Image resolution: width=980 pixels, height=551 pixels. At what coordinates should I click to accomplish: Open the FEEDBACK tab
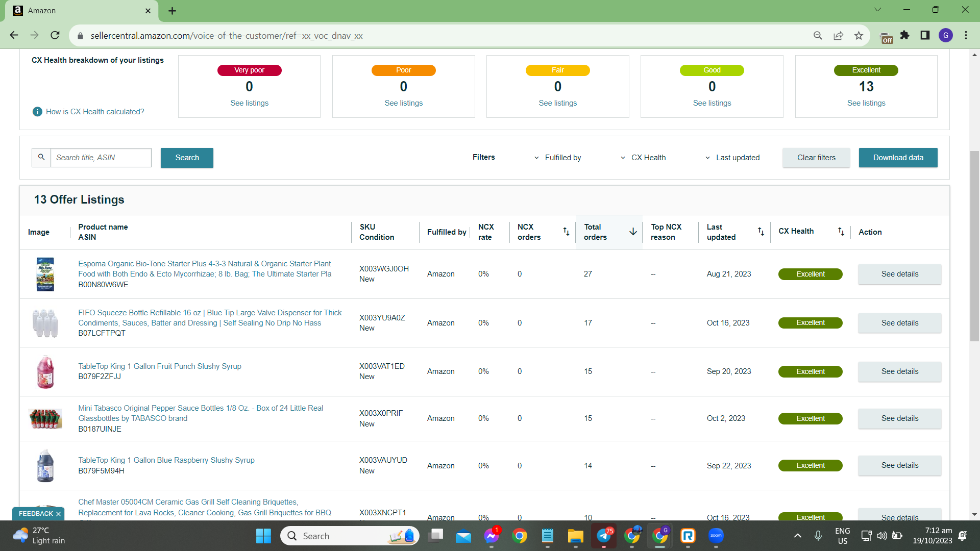pyautogui.click(x=36, y=514)
